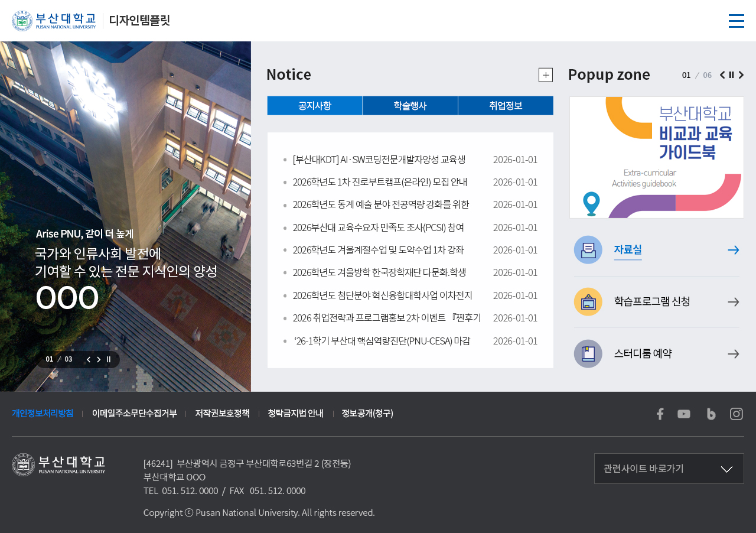Click the plus icon beside Notice
Viewport: 756px width, 533px height.
point(545,75)
